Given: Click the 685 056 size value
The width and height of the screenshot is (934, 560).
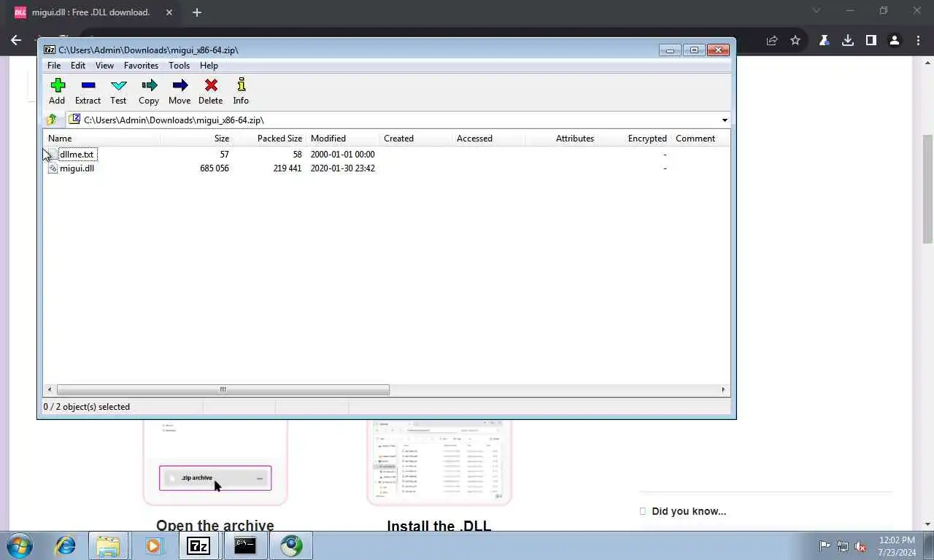Looking at the screenshot, I should click(215, 168).
